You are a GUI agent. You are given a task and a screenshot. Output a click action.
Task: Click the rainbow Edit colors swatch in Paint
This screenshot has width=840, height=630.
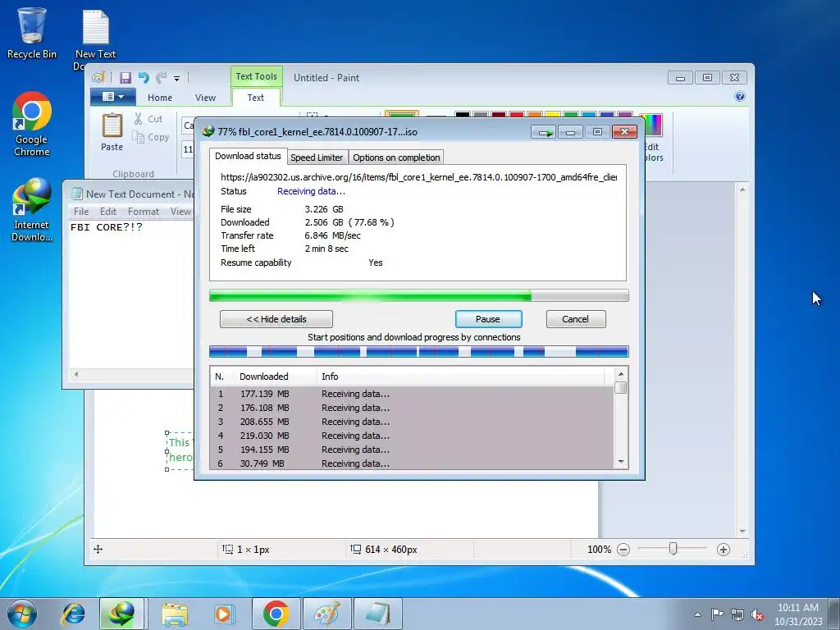coord(651,126)
